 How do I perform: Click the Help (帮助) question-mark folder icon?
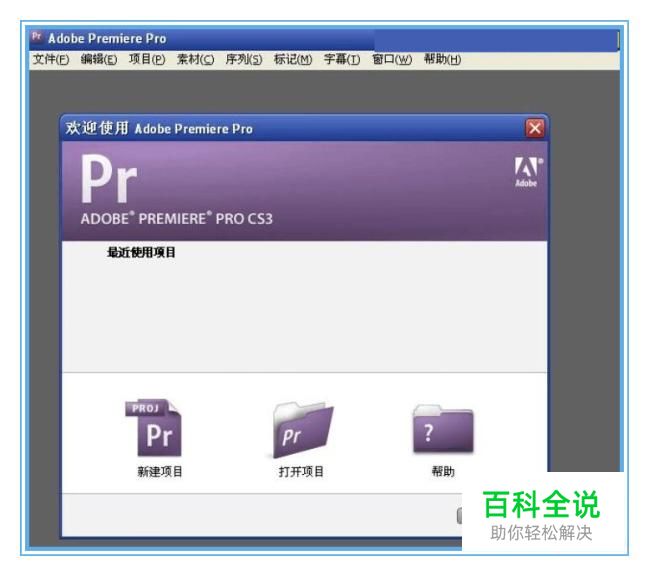[443, 428]
